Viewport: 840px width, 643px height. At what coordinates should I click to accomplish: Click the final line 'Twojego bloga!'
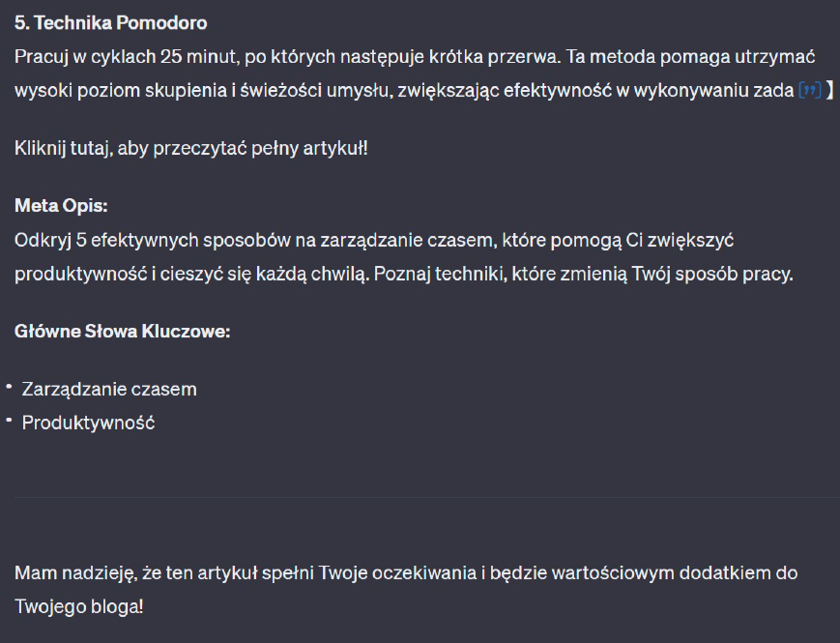(78, 606)
